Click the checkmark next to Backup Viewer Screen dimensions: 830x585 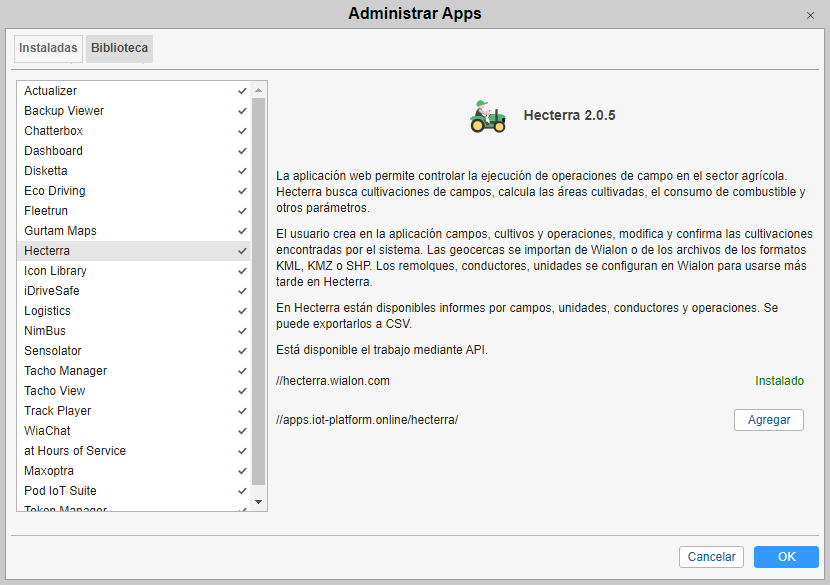click(242, 111)
